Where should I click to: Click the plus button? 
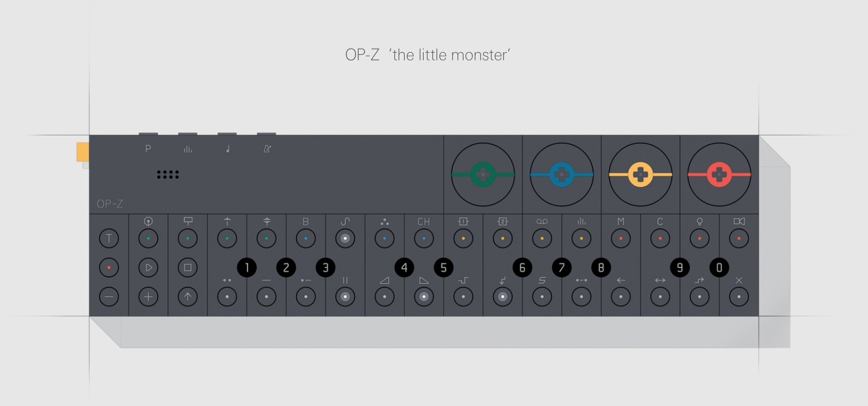click(x=148, y=297)
